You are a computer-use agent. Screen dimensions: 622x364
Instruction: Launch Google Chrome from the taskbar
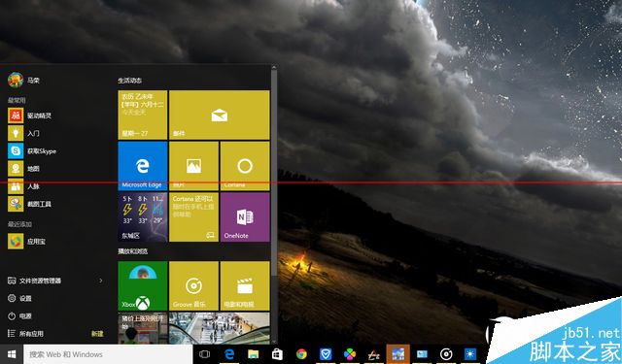301,354
